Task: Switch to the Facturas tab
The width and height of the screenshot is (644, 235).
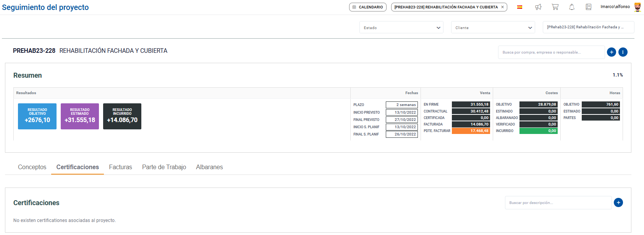Action: point(120,167)
